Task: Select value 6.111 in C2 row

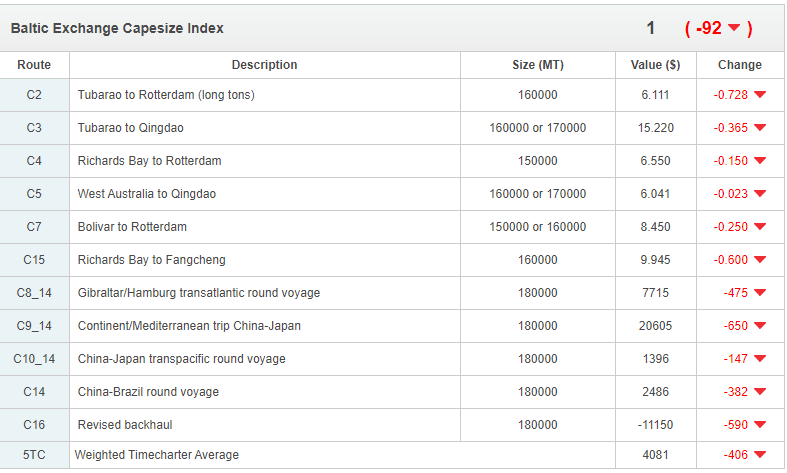Action: (655, 95)
